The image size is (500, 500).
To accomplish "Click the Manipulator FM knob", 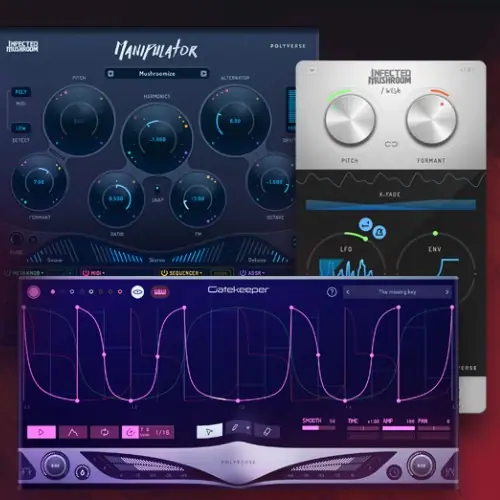I will point(198,199).
